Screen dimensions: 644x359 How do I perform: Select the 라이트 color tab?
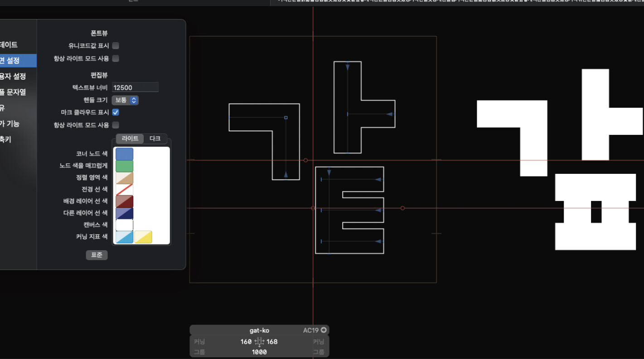(x=130, y=139)
